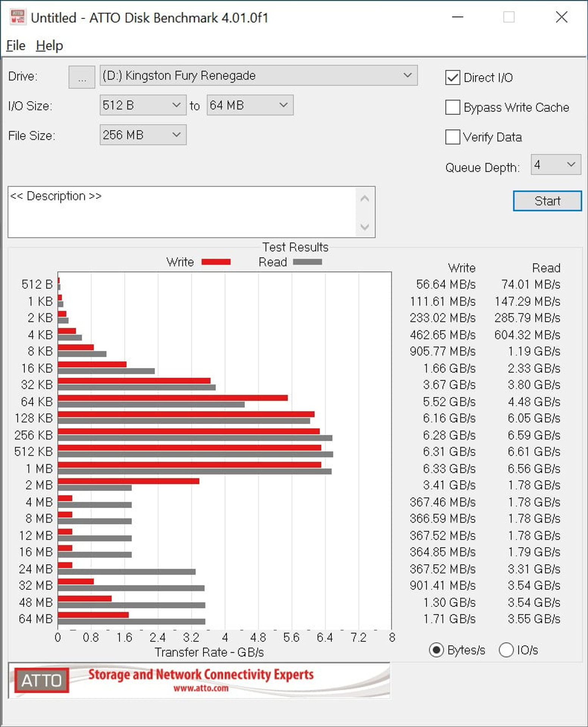Click the gray read bar for 24 MB

126,572
